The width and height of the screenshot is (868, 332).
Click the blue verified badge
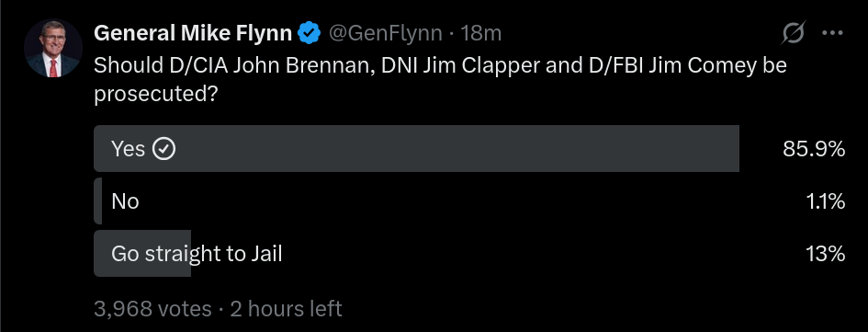309,33
